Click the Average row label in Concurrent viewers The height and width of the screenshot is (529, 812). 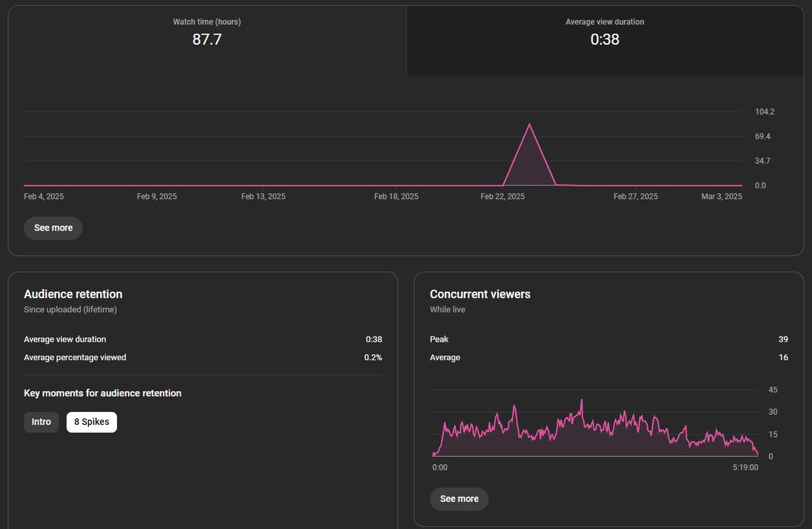445,357
